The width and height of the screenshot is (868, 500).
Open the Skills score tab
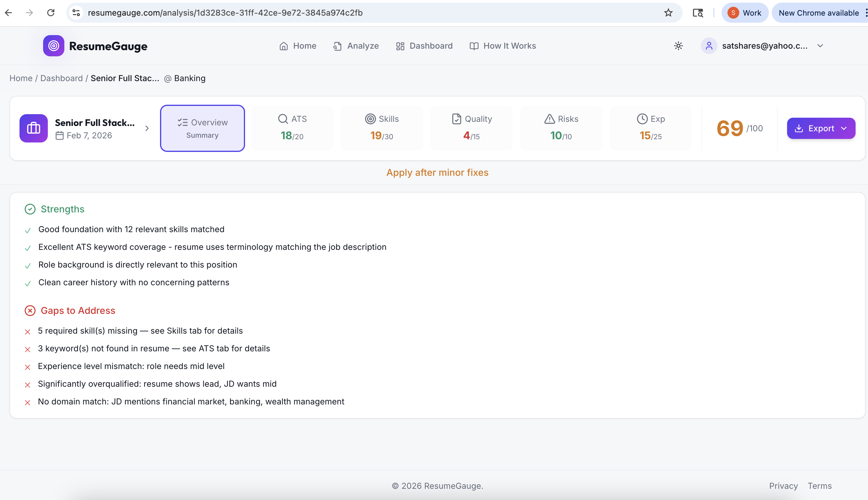(x=381, y=128)
